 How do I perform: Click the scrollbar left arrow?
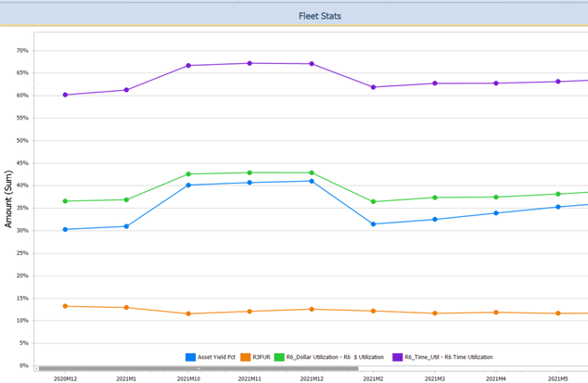tap(36, 369)
